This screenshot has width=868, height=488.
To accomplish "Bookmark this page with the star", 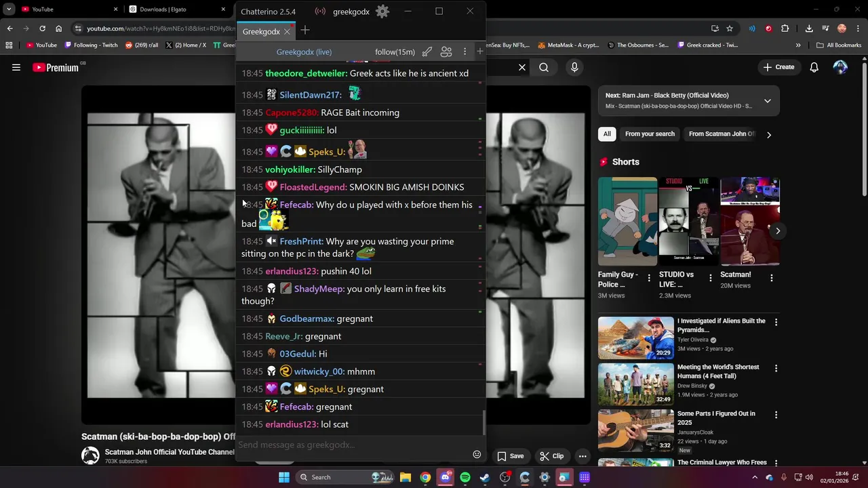I will (730, 28).
